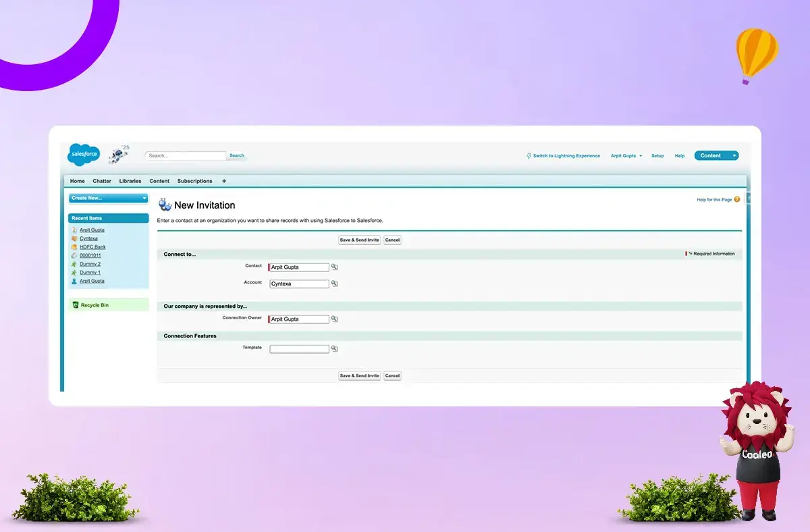Open the Account lookup icon
The image size is (810, 532).
coord(334,284)
